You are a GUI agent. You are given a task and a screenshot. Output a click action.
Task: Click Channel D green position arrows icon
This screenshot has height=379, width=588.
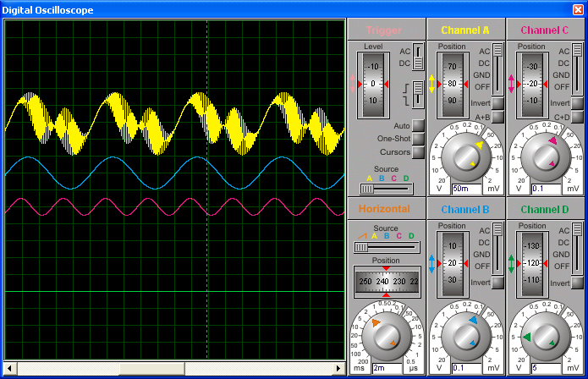click(x=512, y=264)
